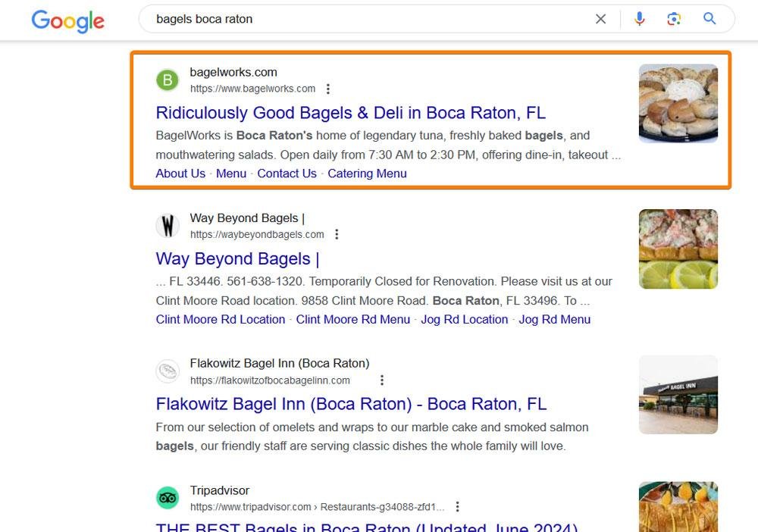Click the Tripadvisor owl favicon
The image size is (758, 532).
click(168, 498)
